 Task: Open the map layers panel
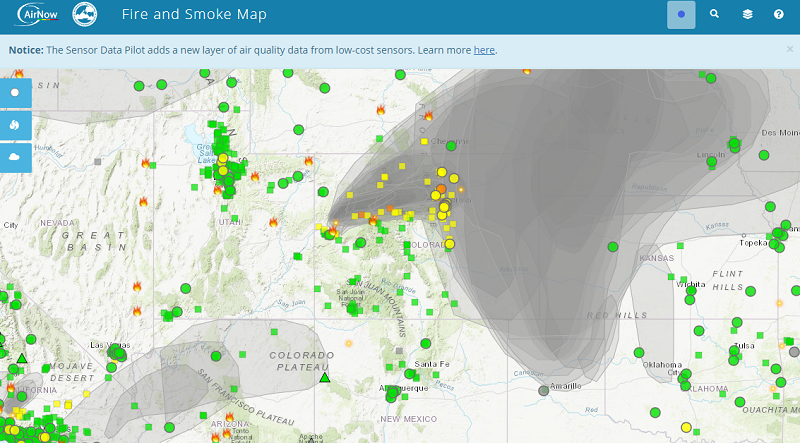746,15
